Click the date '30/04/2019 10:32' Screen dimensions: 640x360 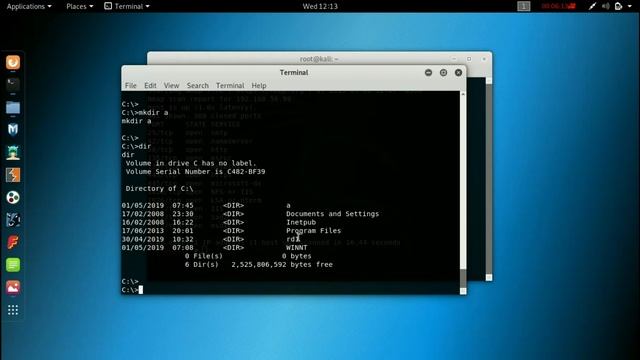(158, 239)
